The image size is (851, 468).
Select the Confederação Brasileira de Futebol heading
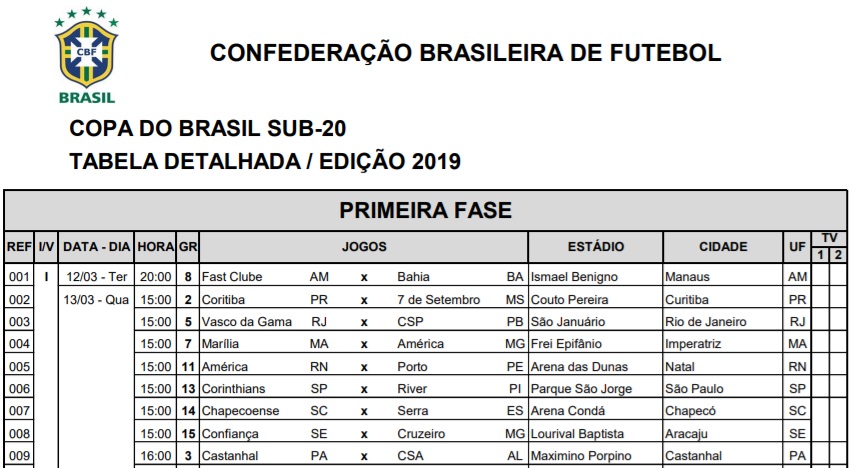point(465,54)
